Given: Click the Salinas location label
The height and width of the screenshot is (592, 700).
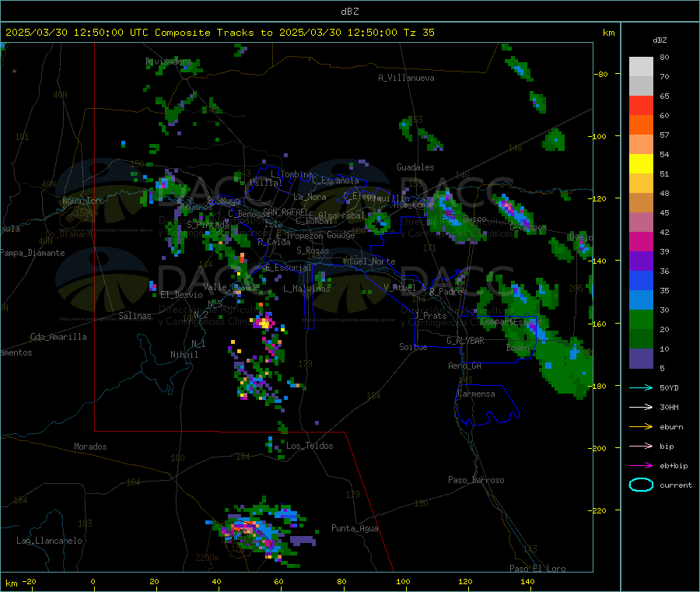Looking at the screenshot, I should click(135, 316).
